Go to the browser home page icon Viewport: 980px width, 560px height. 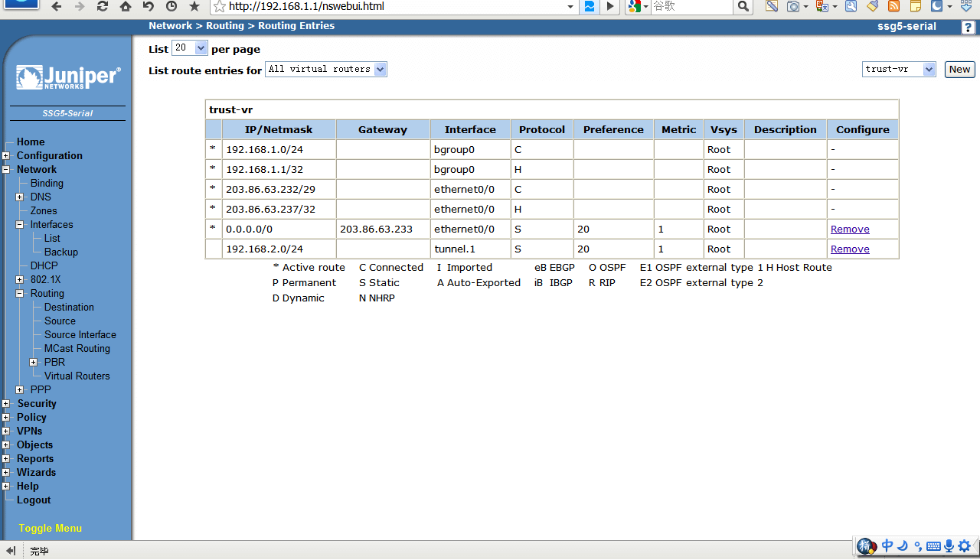tap(125, 7)
